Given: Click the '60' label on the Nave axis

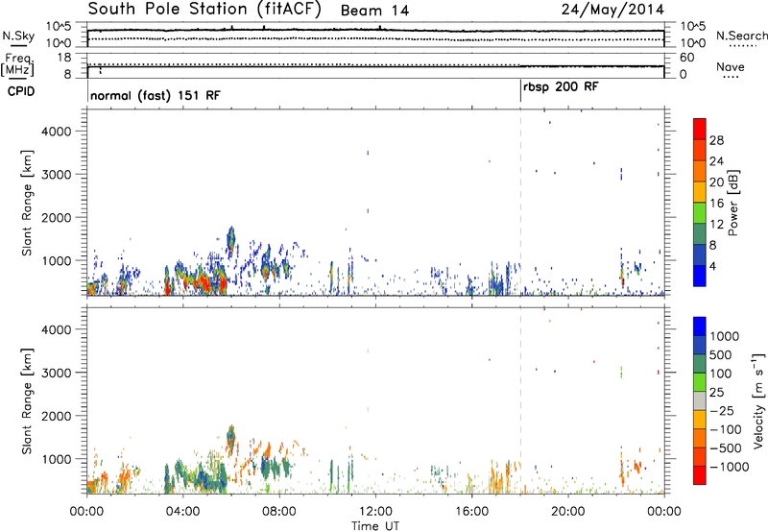Looking at the screenshot, I should (x=686, y=58).
